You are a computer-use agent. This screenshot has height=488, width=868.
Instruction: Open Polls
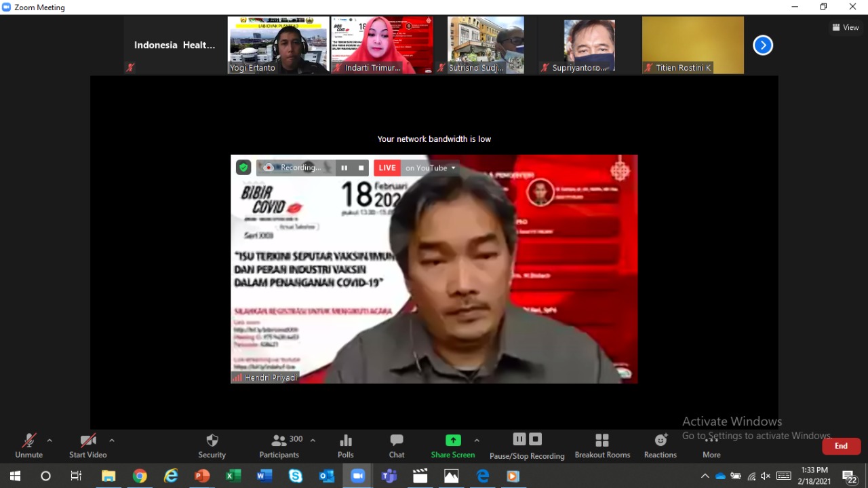pos(346,446)
